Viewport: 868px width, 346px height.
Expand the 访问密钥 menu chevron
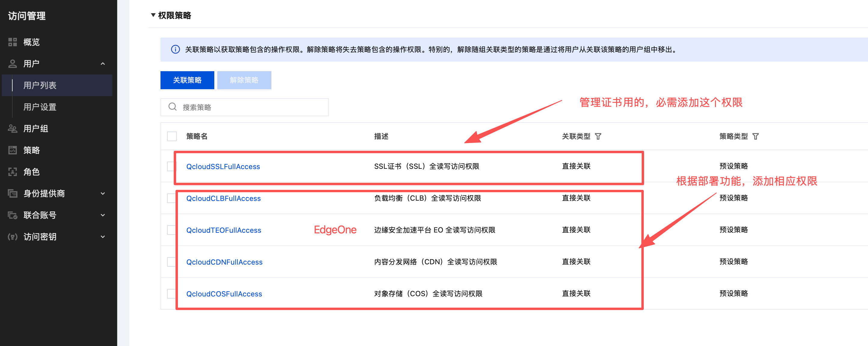(103, 237)
